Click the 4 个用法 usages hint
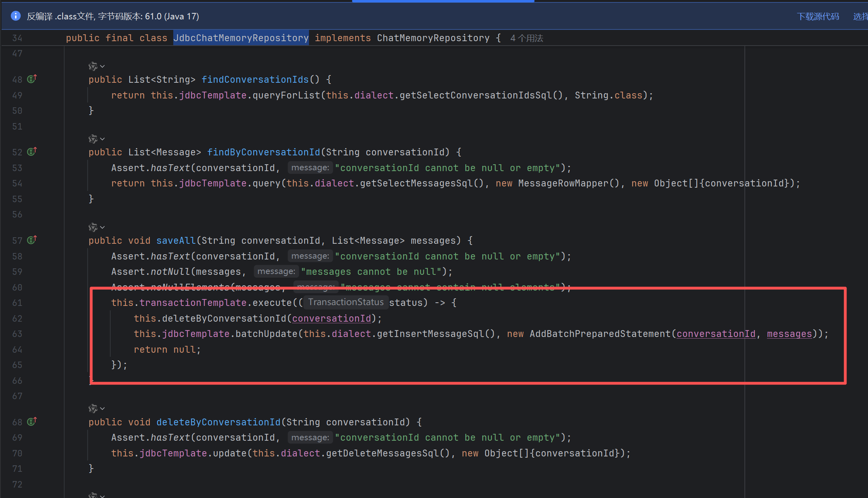This screenshot has width=868, height=498. [526, 38]
